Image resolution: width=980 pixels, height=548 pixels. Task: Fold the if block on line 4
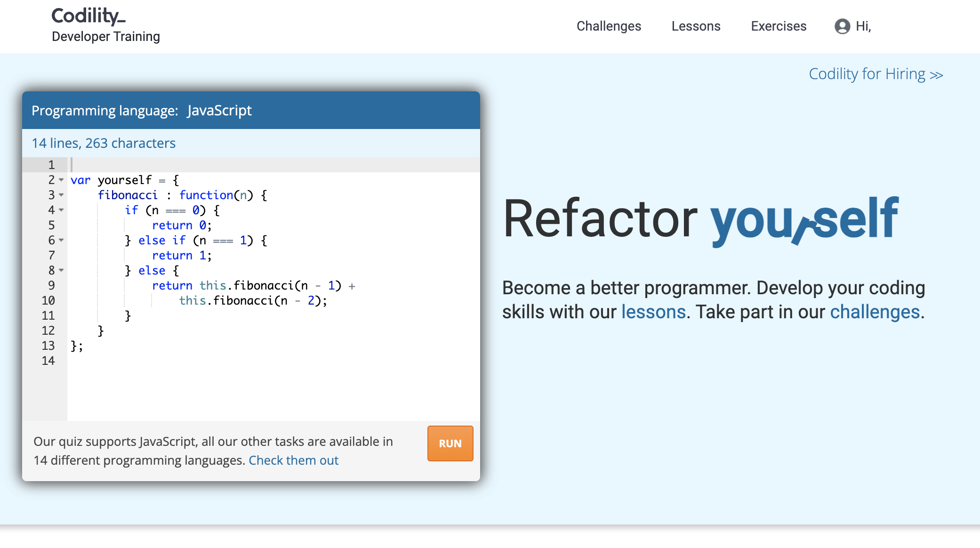pos(61,210)
